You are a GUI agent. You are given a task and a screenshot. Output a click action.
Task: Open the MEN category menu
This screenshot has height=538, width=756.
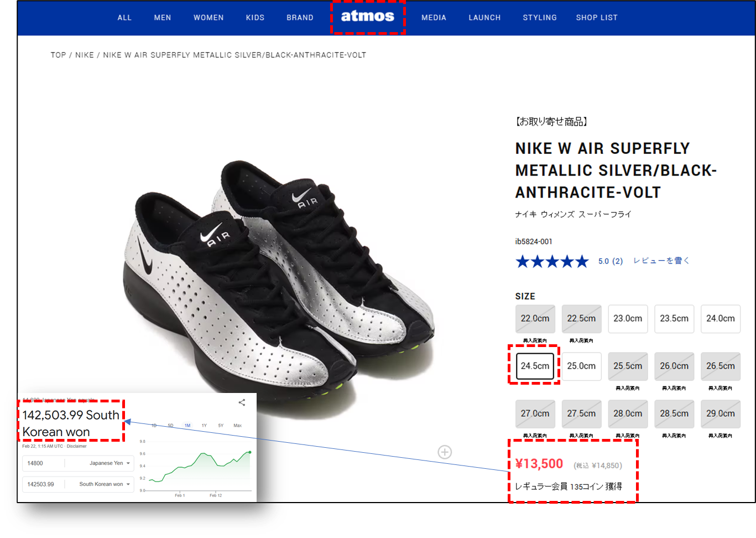[x=163, y=18]
